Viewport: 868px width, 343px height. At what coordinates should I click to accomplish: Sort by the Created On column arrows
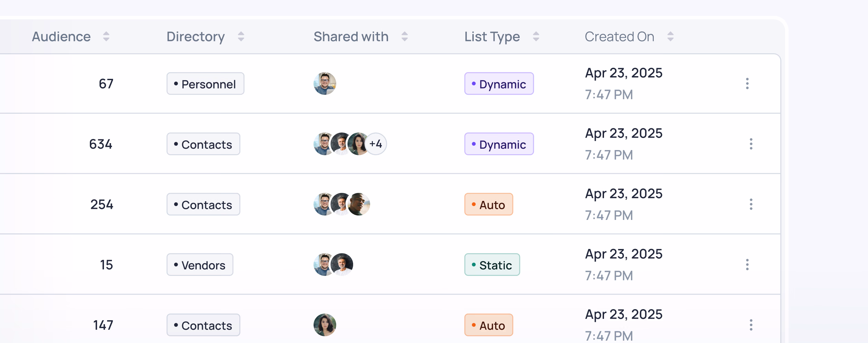[x=670, y=37]
